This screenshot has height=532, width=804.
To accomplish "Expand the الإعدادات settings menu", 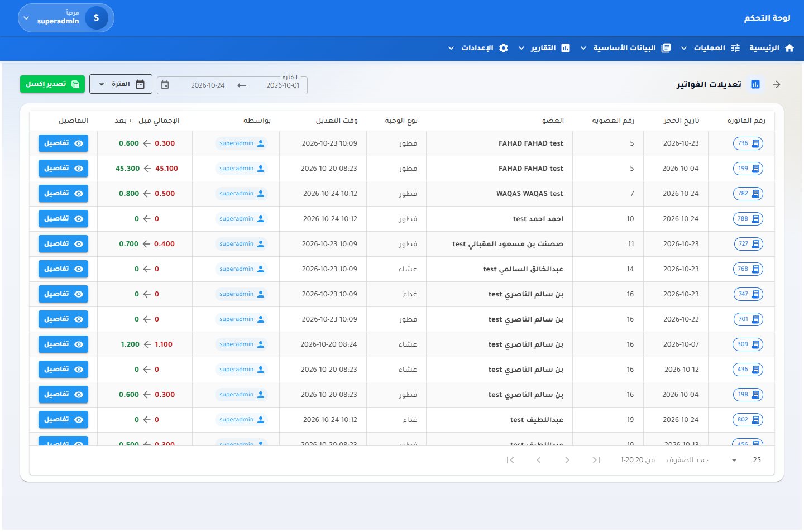I will (478, 48).
